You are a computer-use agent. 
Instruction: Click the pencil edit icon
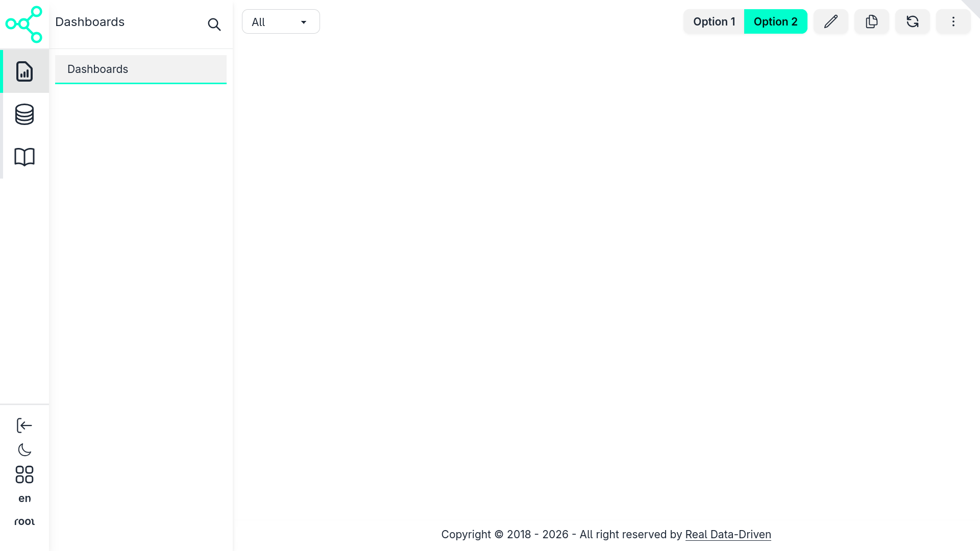831,21
